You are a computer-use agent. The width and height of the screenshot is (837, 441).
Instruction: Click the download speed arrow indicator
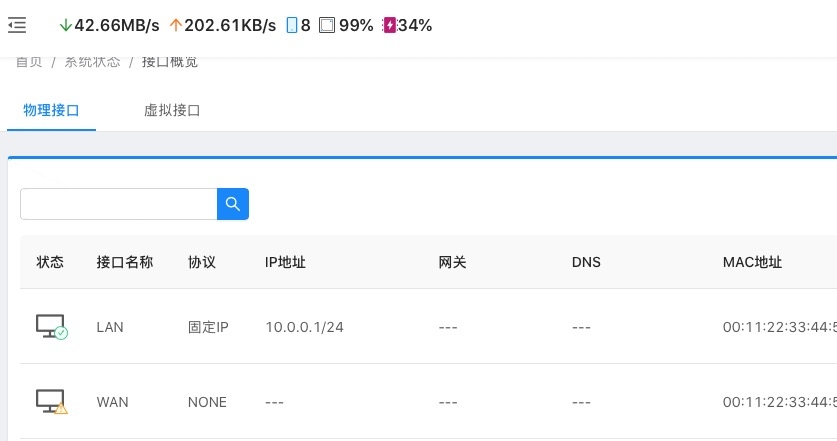(x=66, y=26)
